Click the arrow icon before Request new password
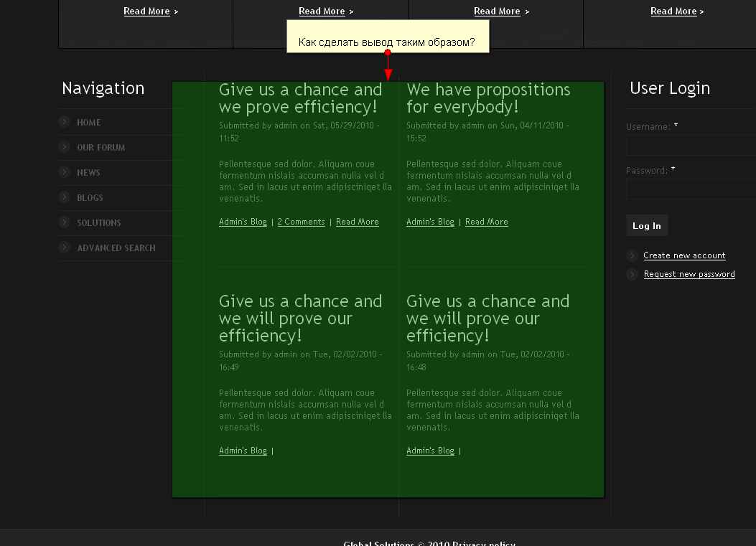Image resolution: width=756 pixels, height=546 pixels. tap(632, 274)
